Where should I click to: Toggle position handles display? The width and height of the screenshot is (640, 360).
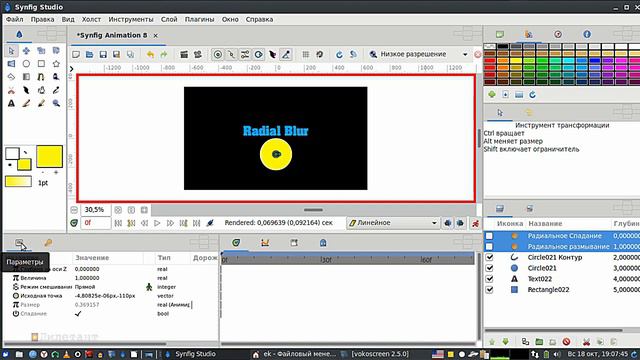click(x=218, y=54)
